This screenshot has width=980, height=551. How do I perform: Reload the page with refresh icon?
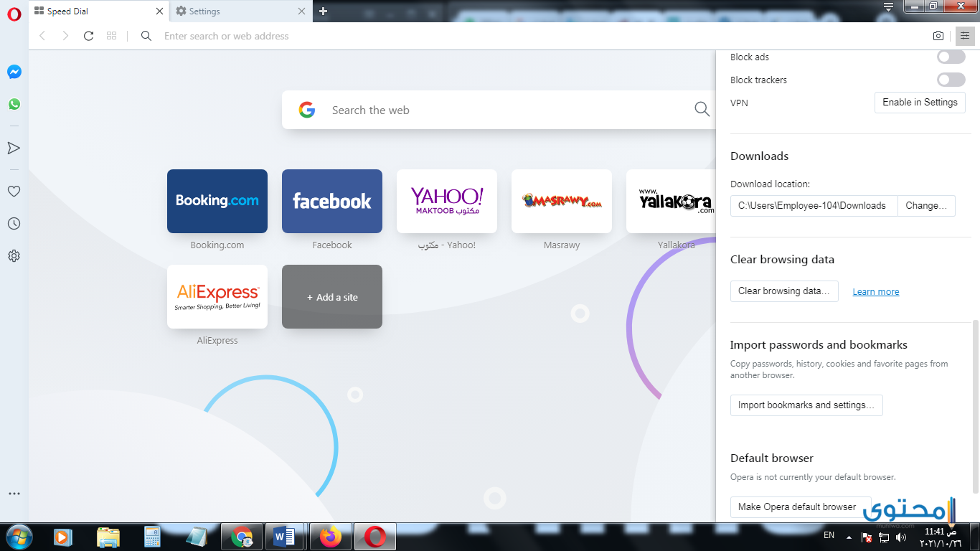click(x=88, y=36)
